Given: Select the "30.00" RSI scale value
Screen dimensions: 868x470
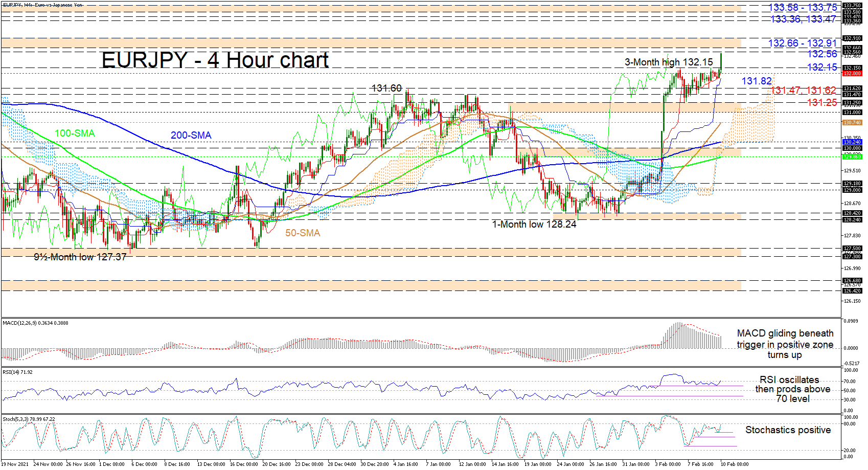Looking at the screenshot, I should (850, 400).
